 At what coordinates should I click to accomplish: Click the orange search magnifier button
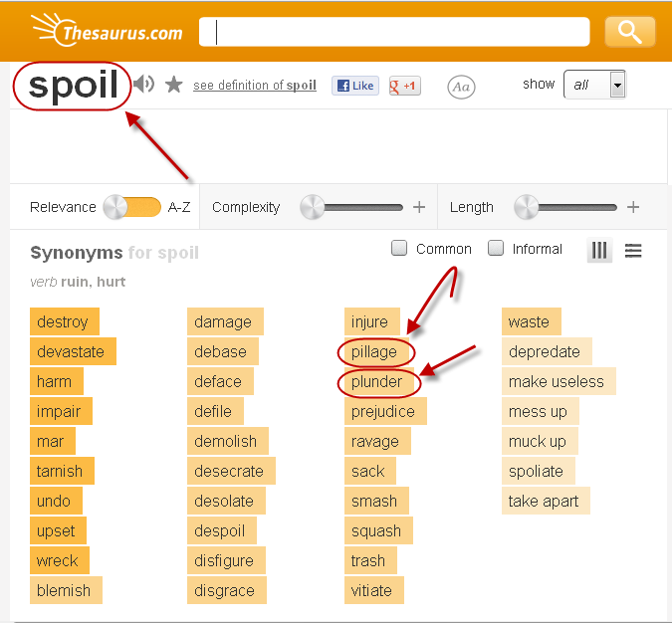click(629, 32)
